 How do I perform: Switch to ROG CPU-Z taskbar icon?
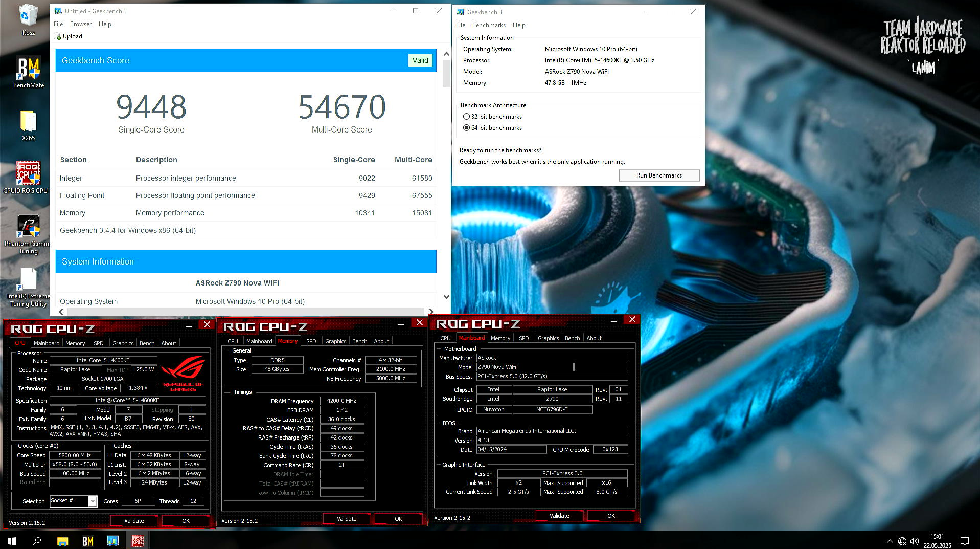click(138, 541)
